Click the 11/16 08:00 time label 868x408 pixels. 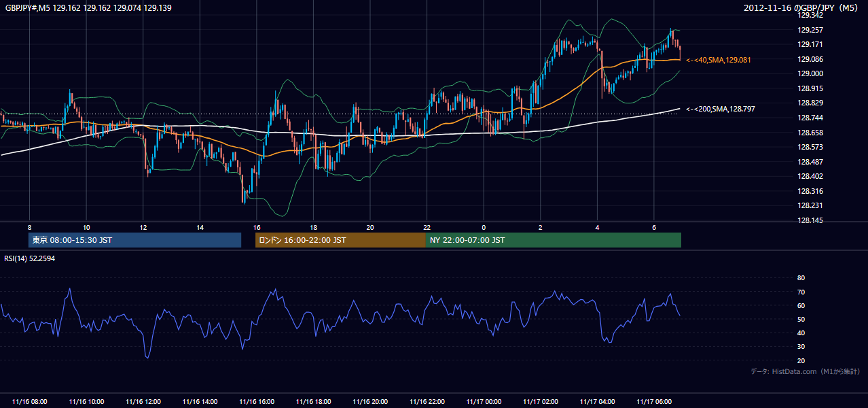pyautogui.click(x=29, y=402)
